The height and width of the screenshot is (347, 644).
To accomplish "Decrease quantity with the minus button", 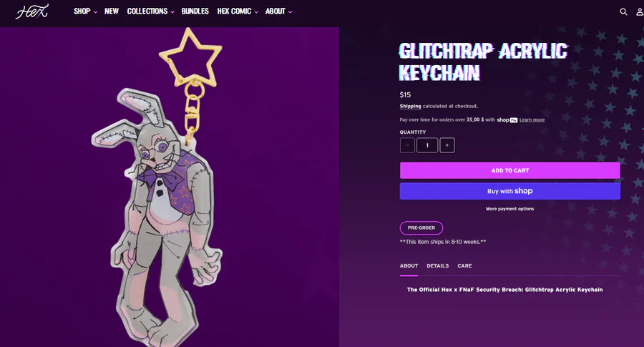I will pos(407,145).
